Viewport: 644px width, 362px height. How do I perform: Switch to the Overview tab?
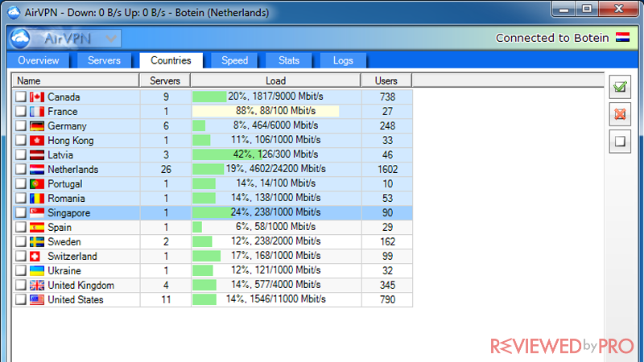click(x=38, y=60)
